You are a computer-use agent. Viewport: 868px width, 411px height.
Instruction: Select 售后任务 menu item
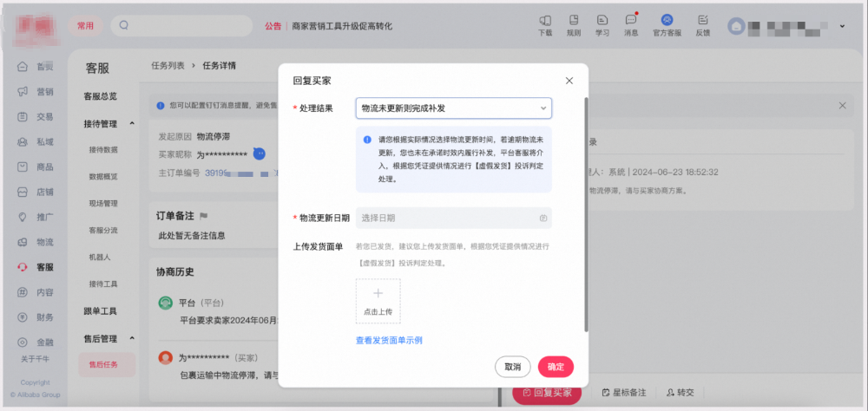pyautogui.click(x=107, y=364)
